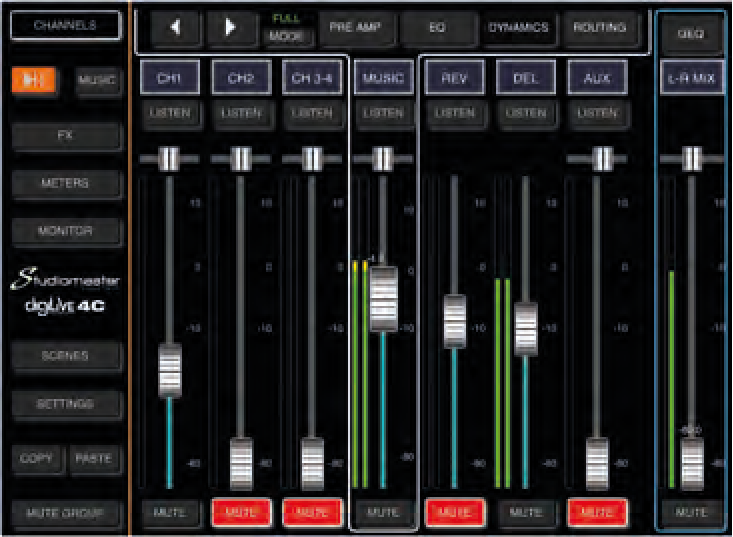Select the Music button in sidebar
733x537 pixels.
point(97,80)
